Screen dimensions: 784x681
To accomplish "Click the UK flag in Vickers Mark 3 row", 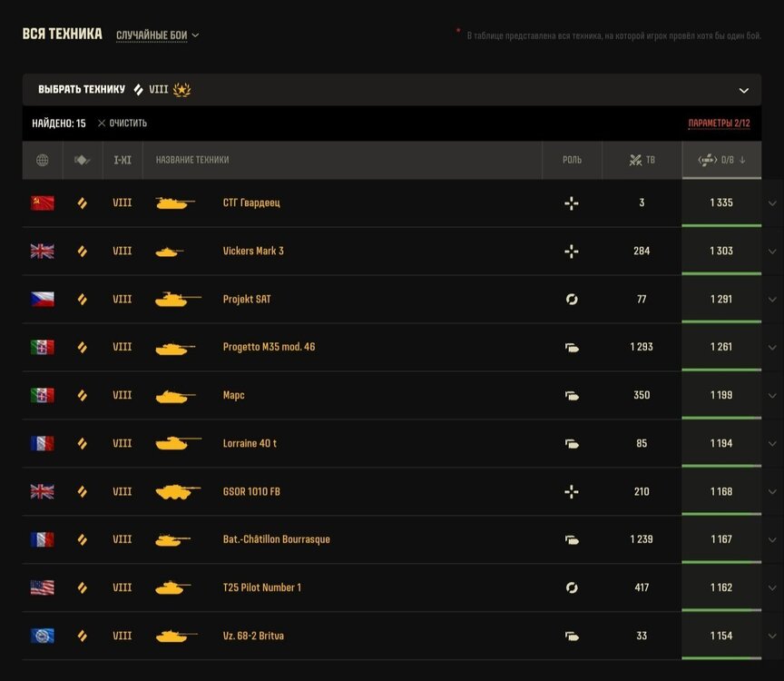I will [x=43, y=252].
